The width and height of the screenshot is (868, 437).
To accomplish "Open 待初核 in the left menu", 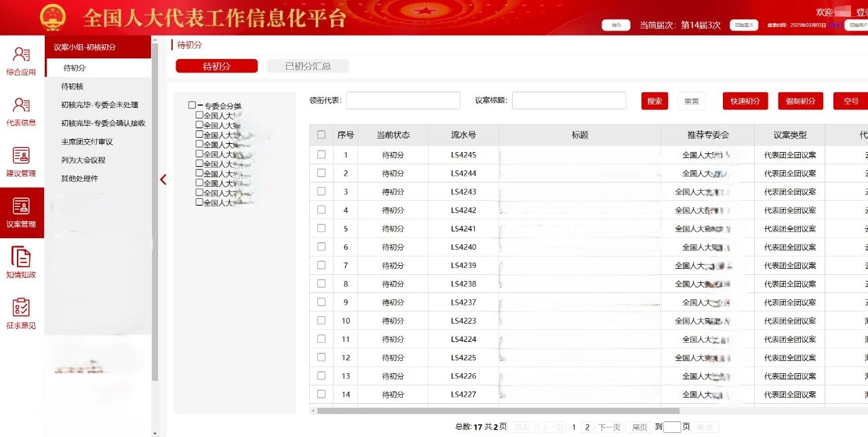I will tap(73, 86).
